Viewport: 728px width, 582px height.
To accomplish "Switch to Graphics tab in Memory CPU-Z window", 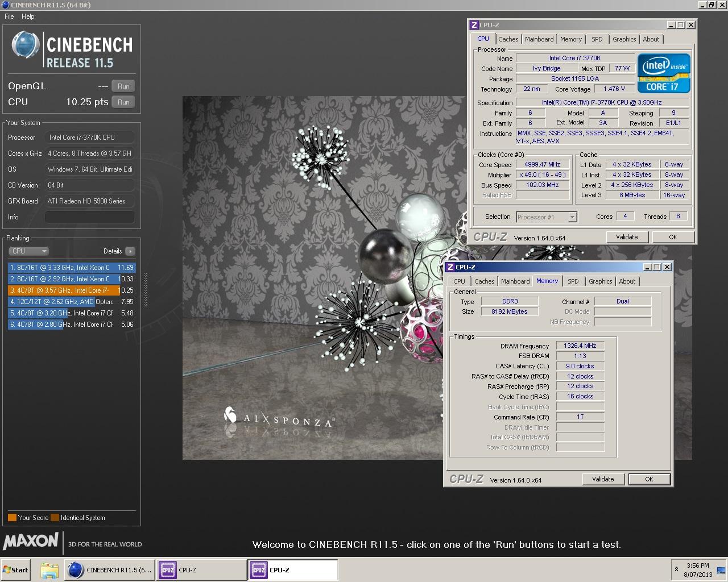I will [x=600, y=281].
